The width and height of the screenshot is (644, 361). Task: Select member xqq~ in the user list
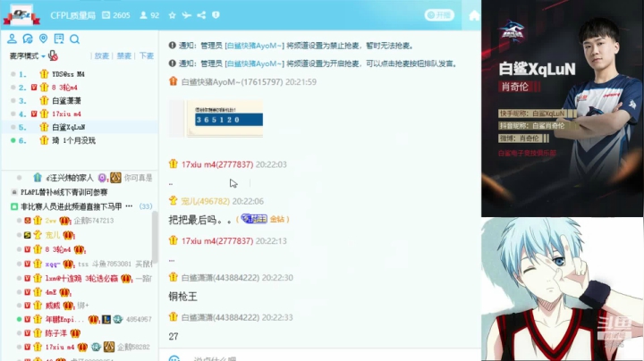[53, 264]
